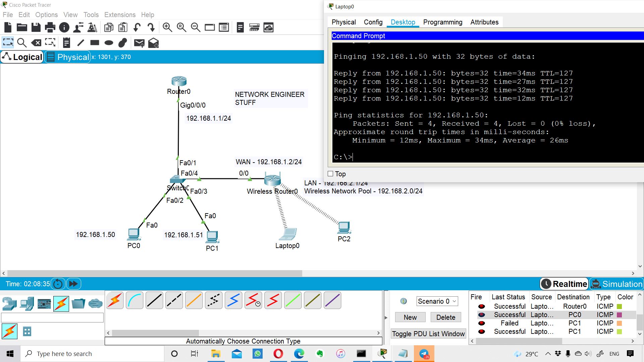The width and height of the screenshot is (644, 362).
Task: Switch to the Config tab in Laptop0
Action: [x=373, y=22]
